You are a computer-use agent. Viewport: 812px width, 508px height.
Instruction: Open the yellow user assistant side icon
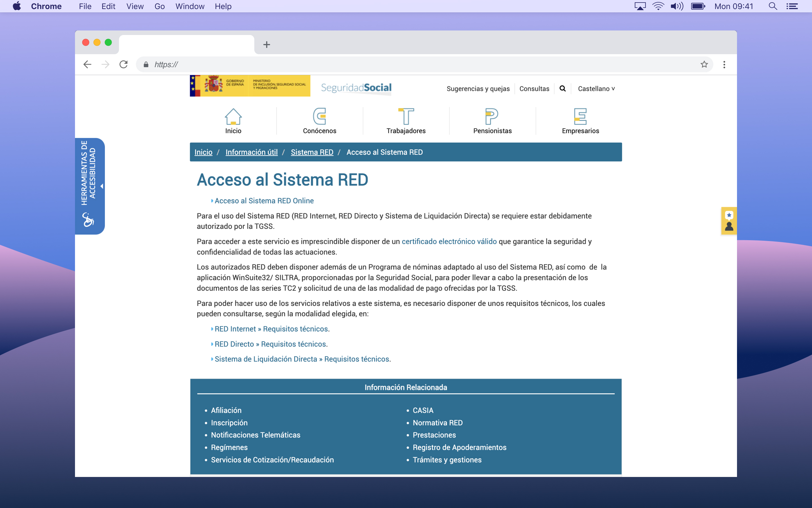[x=729, y=221]
